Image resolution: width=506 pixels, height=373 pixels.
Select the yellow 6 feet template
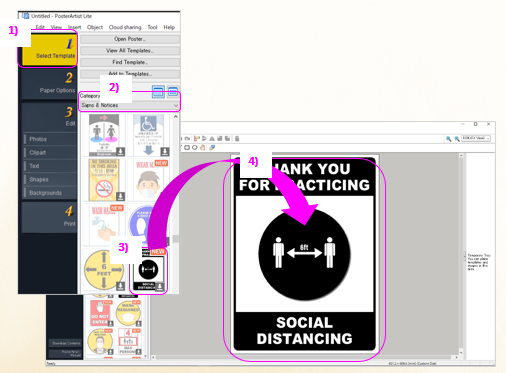(104, 270)
